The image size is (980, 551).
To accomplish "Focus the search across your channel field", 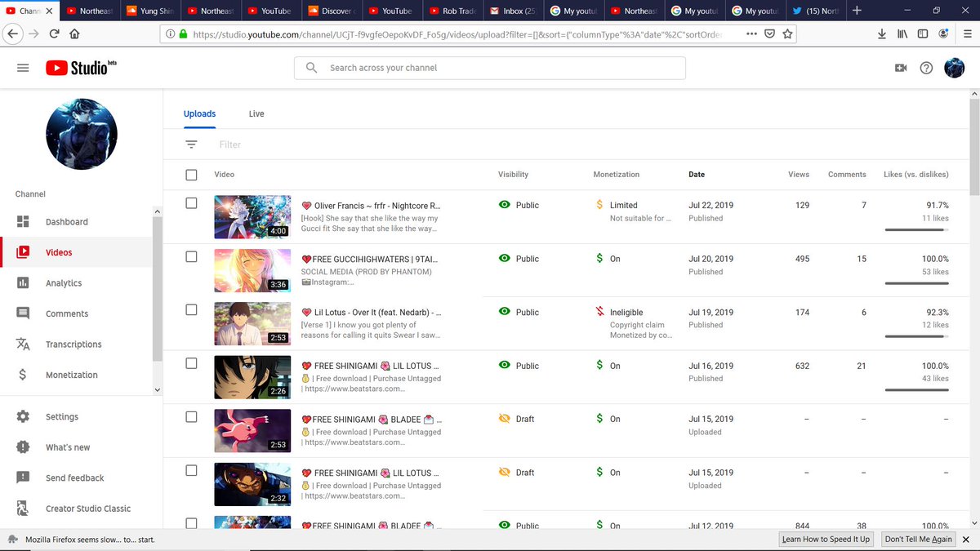I will (x=490, y=68).
